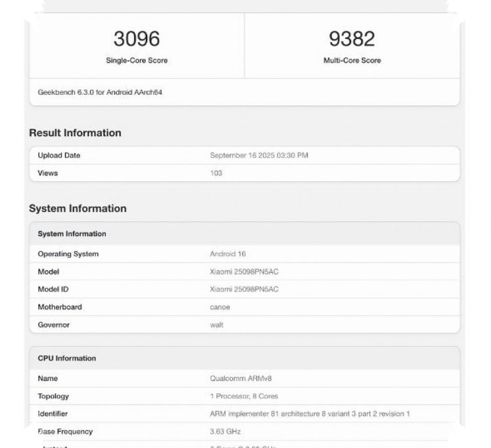Viewport: 491px width, 448px height.
Task: Click the multi-core score 9382
Action: [351, 39]
